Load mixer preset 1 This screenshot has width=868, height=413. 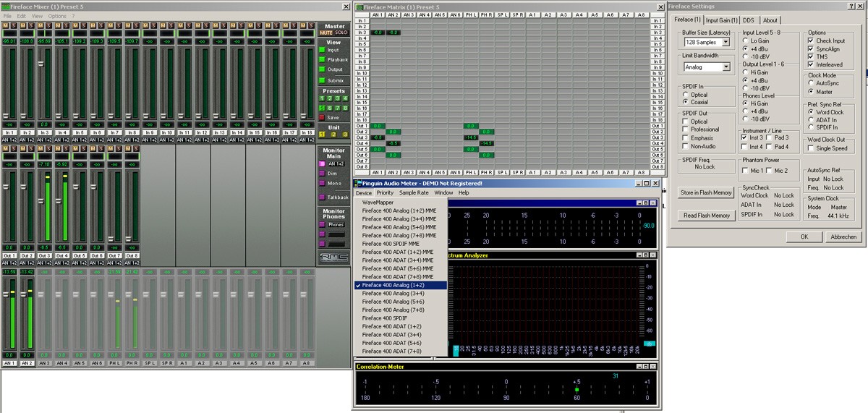[322, 98]
